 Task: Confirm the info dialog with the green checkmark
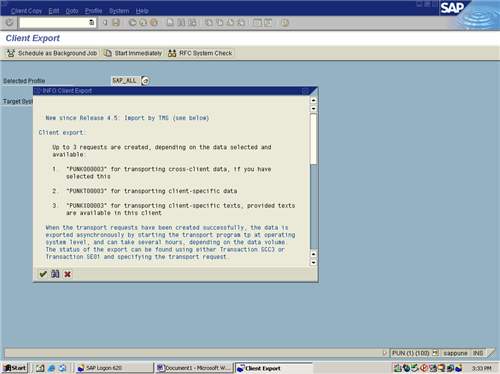(43, 274)
